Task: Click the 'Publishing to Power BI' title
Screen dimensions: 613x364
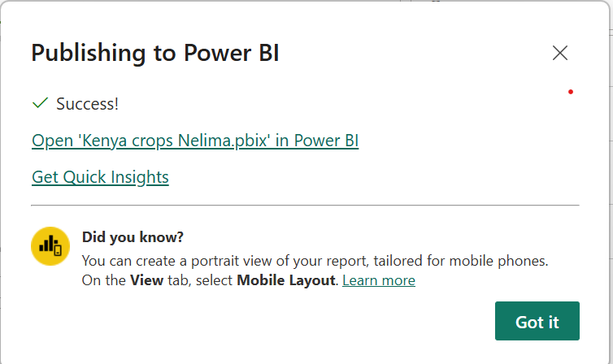Action: 155,54
